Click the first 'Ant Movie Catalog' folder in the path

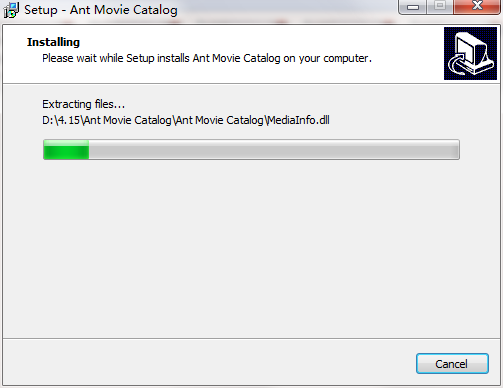(127, 120)
